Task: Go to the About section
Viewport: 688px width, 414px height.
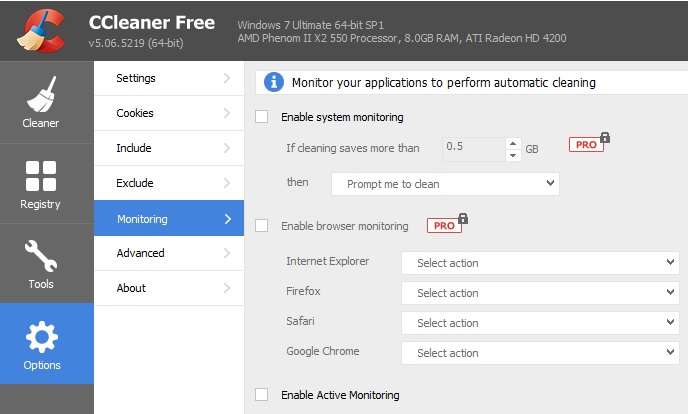Action: point(168,288)
